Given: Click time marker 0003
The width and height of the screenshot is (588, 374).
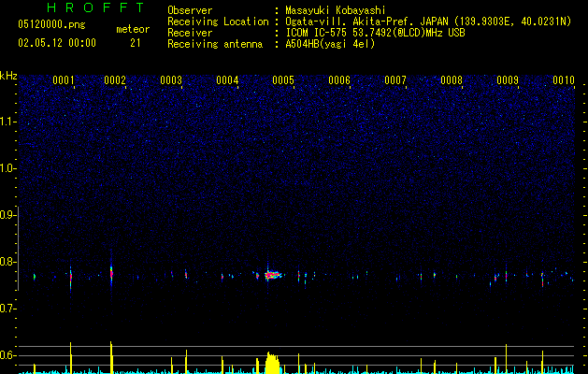Looking at the screenshot, I should (171, 80).
